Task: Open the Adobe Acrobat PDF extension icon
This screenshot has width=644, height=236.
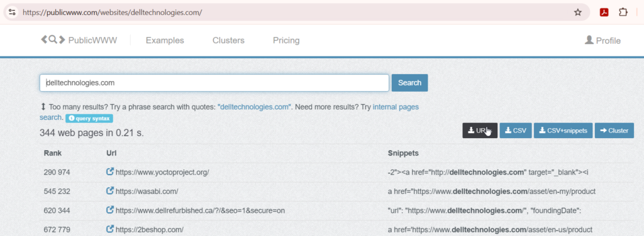Action: [604, 13]
